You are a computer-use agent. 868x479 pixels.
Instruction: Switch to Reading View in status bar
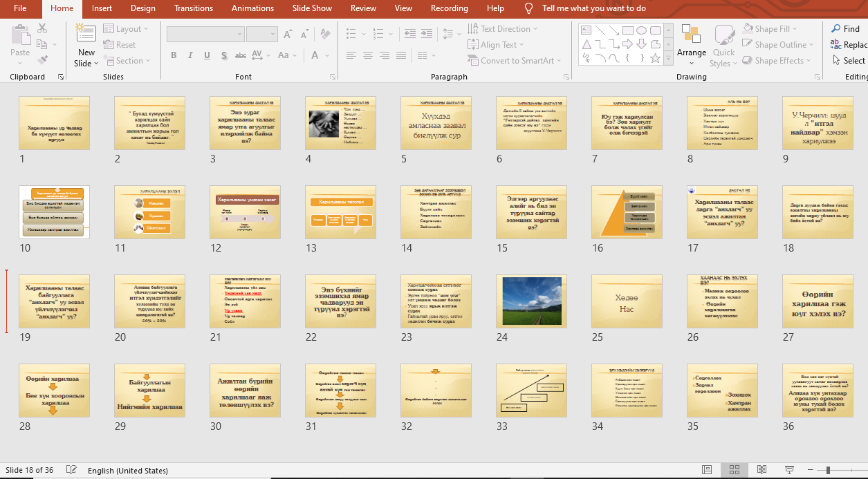point(761,470)
